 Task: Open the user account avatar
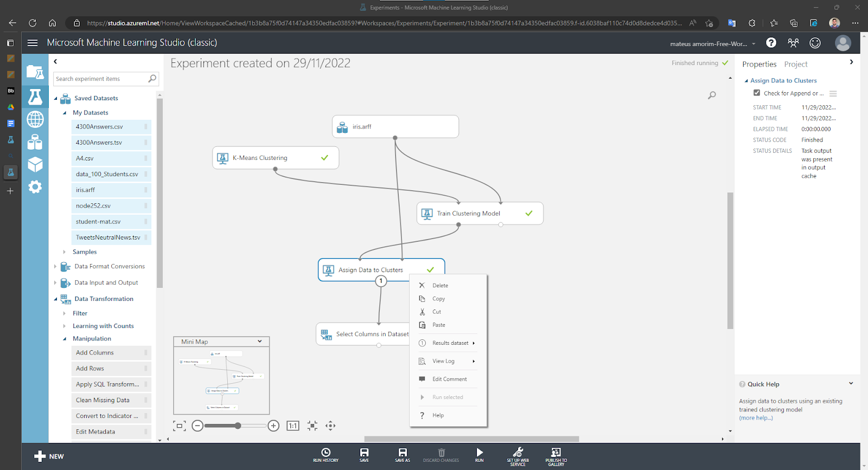tap(843, 43)
